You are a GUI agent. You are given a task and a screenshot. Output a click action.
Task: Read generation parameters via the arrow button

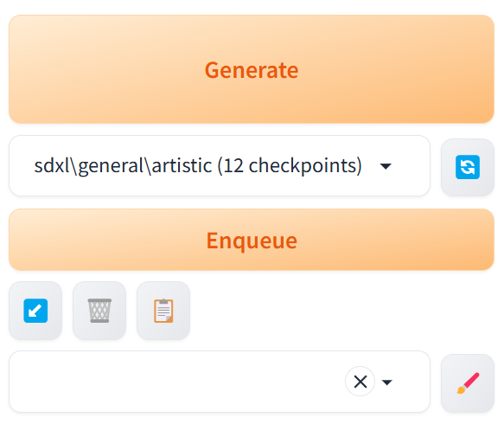35,311
